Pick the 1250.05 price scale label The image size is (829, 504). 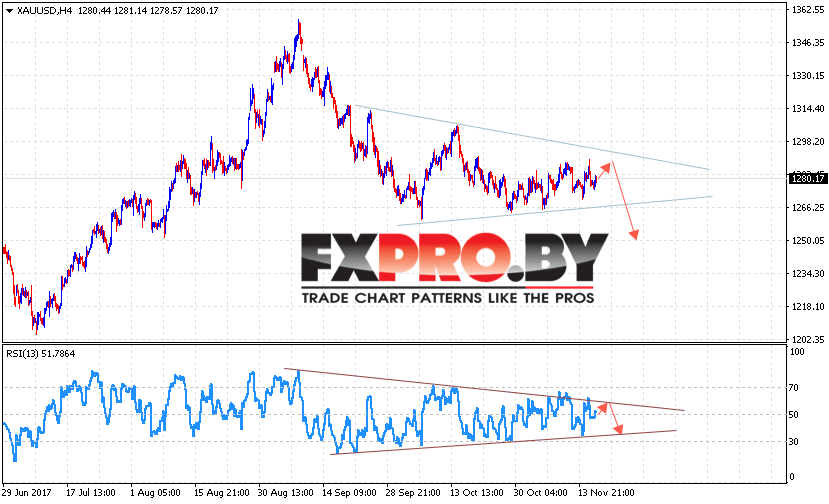(808, 240)
